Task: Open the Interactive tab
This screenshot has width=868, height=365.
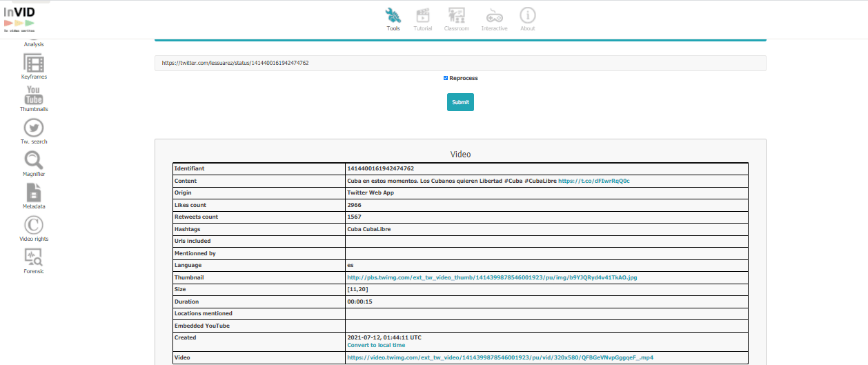Action: point(494,19)
